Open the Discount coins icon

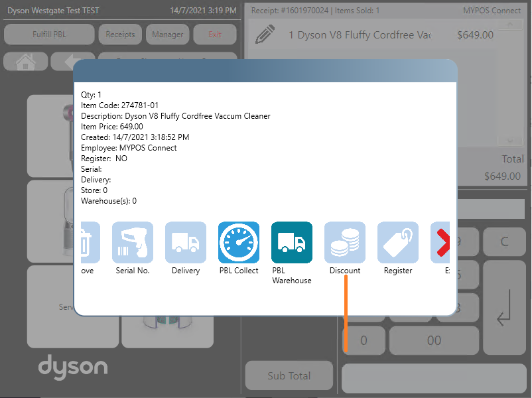click(x=345, y=242)
